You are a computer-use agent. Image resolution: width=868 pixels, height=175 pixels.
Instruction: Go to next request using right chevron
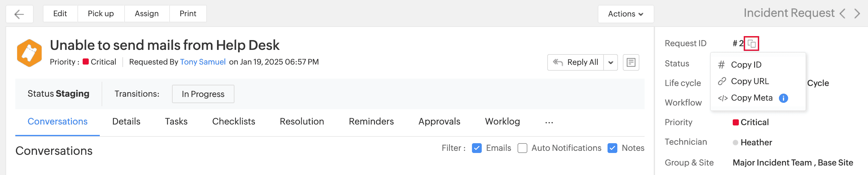[x=857, y=14]
